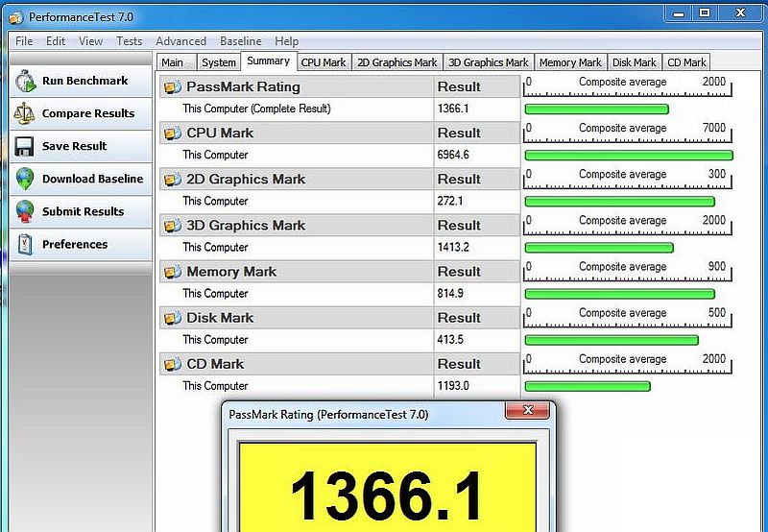Open the Advanced menu

point(180,41)
